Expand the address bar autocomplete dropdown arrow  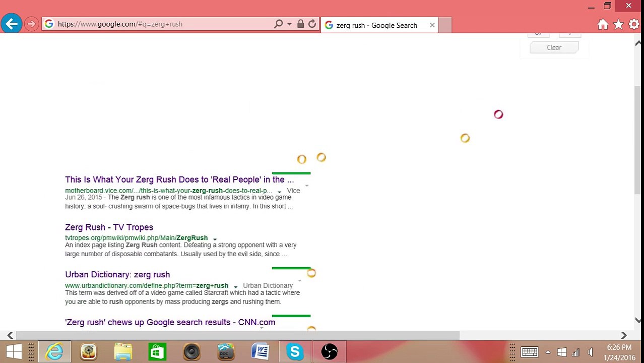(x=289, y=24)
